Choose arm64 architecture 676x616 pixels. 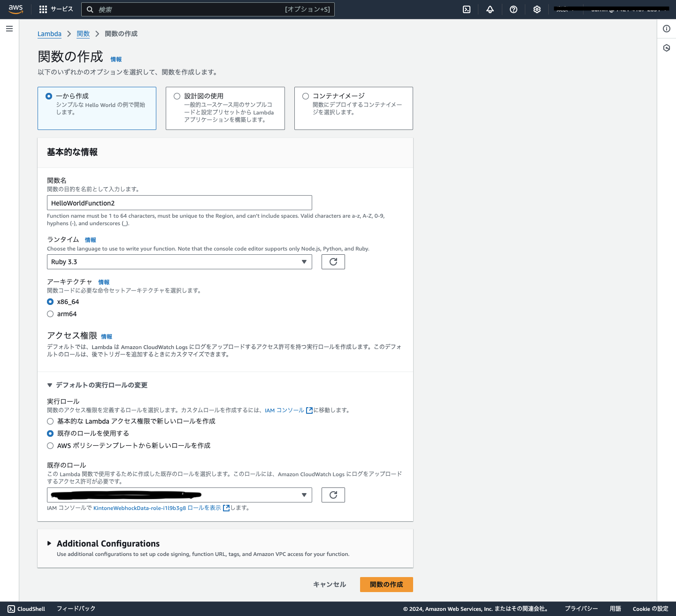[x=50, y=314]
